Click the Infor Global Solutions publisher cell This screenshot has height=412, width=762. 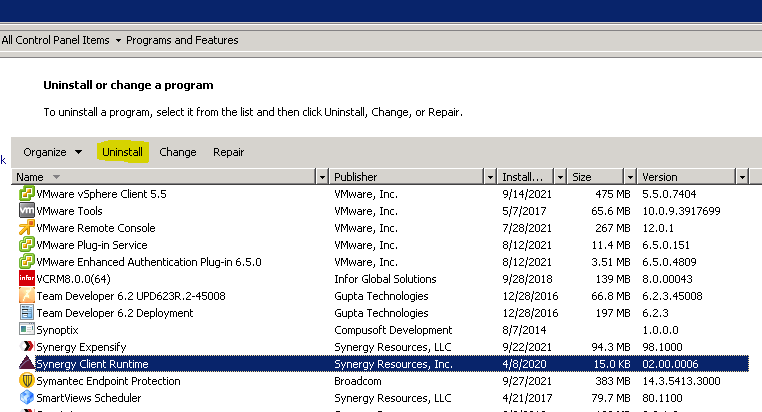point(385,279)
